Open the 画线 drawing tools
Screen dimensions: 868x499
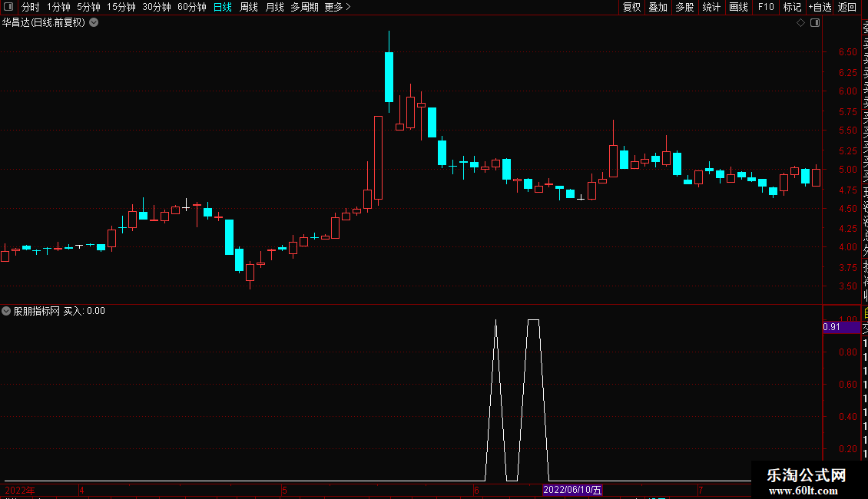(738, 7)
